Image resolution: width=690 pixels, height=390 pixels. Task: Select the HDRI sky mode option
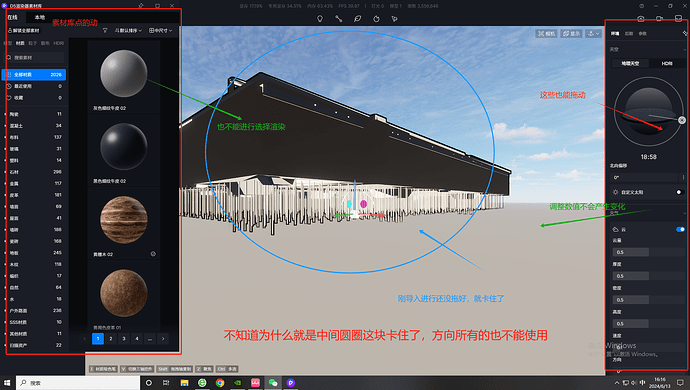(667, 63)
